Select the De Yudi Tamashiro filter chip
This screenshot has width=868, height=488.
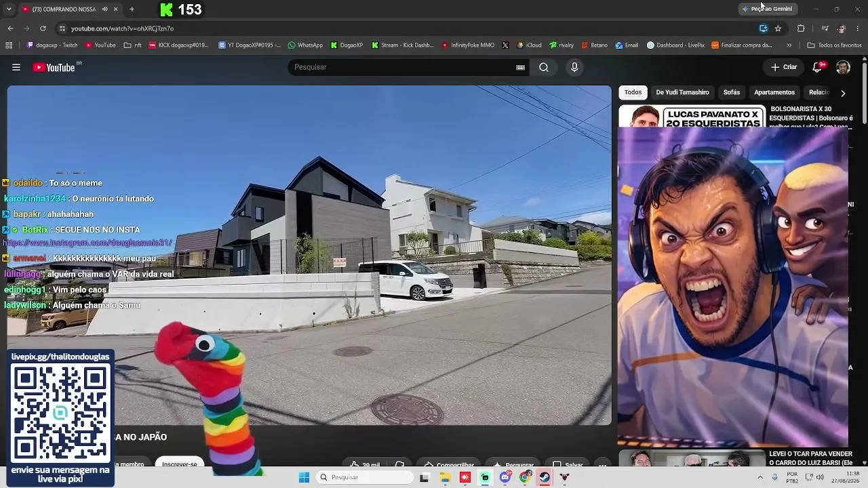pyautogui.click(x=682, y=92)
